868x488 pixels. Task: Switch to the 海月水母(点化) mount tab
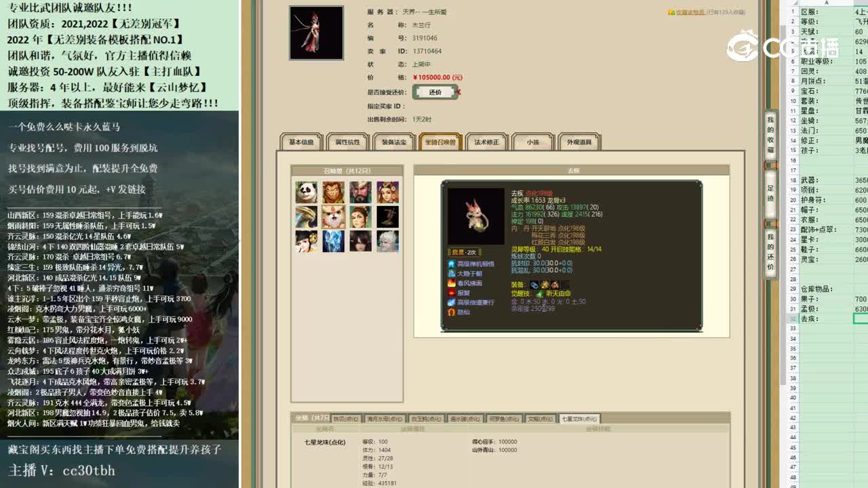click(385, 419)
